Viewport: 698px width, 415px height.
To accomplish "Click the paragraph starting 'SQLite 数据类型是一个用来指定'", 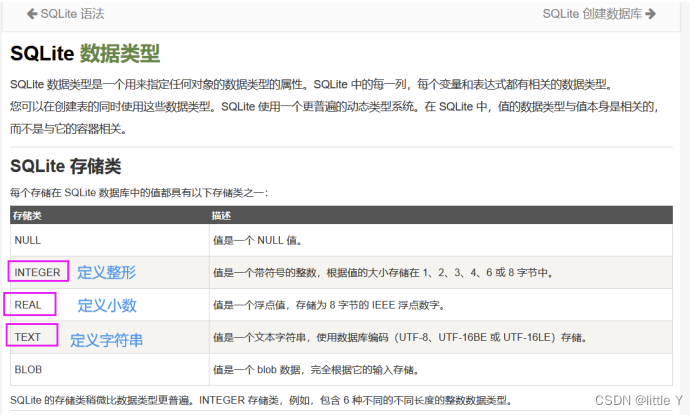I will click(x=312, y=84).
